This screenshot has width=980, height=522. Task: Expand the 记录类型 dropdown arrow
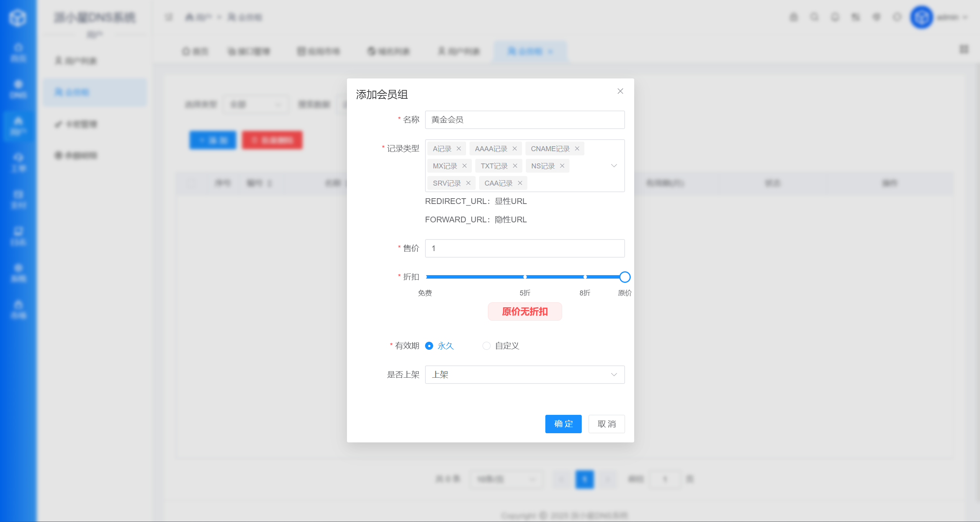pyautogui.click(x=614, y=166)
